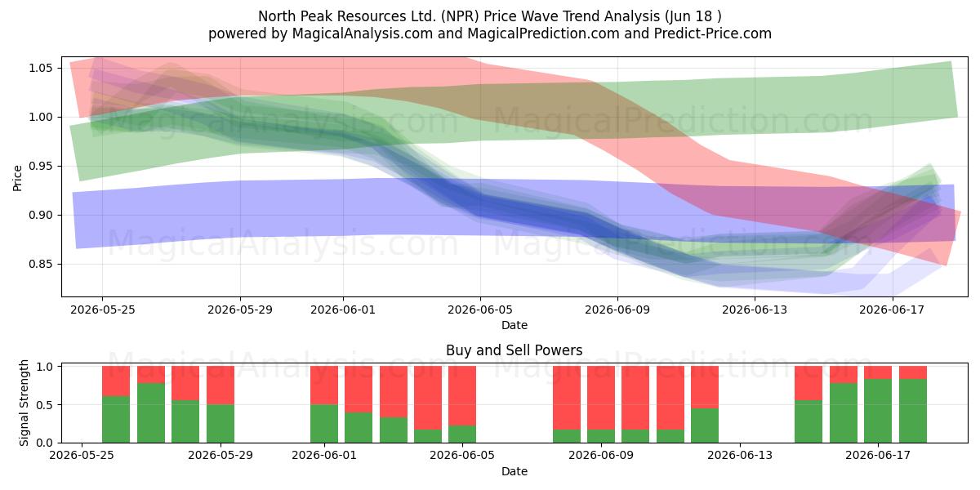Click the 2026-05-29 date on price chart axis

click(240, 310)
